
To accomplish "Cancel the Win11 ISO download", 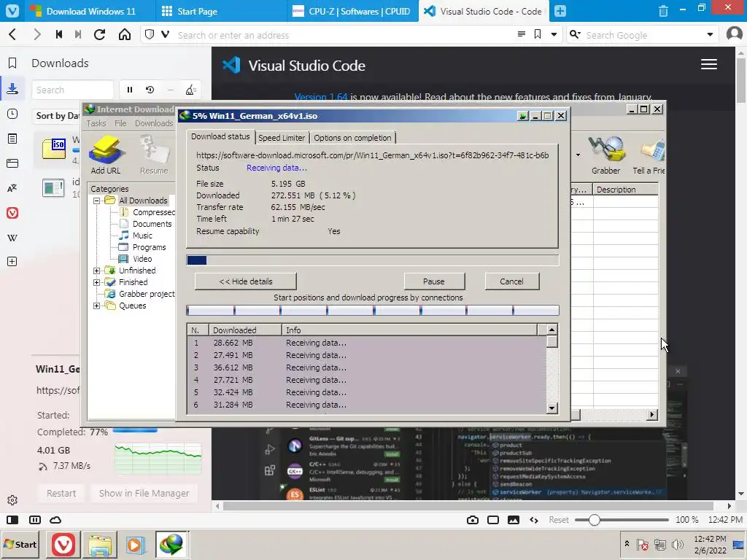I will [511, 281].
